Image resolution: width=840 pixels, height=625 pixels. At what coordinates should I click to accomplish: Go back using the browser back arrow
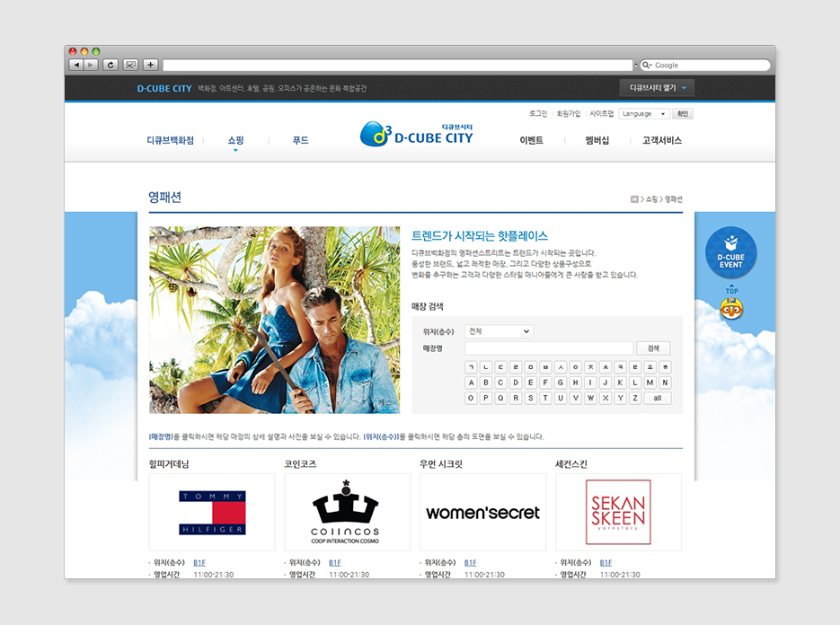coord(76,65)
